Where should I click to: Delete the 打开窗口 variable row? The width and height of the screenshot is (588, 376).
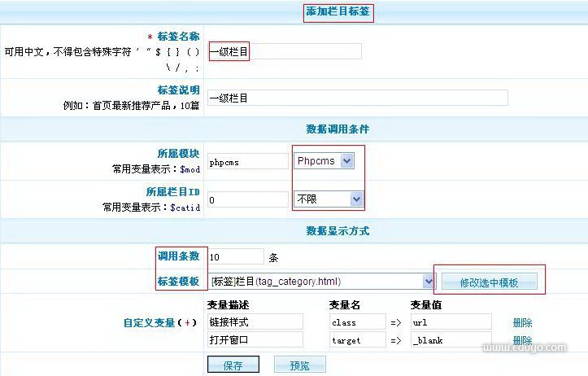click(522, 340)
